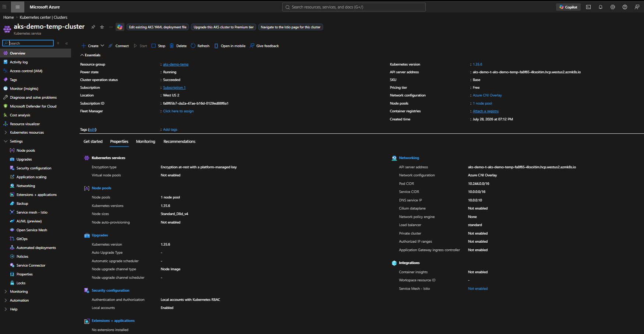
Task: Open Cloud Shell from the top bar
Action: click(x=588, y=7)
